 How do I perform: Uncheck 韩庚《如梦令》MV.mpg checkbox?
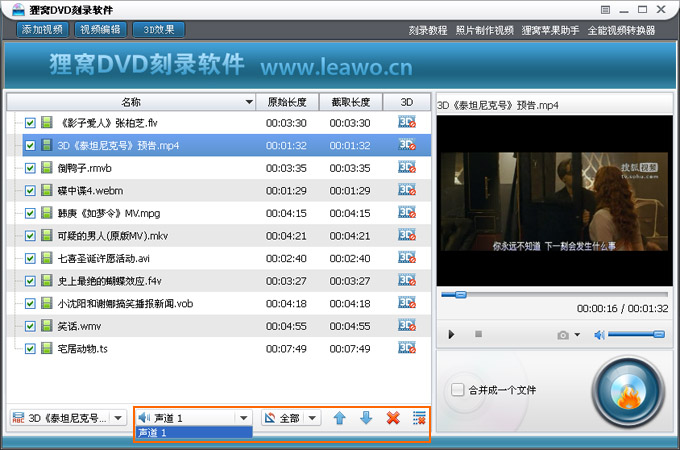pos(30,213)
